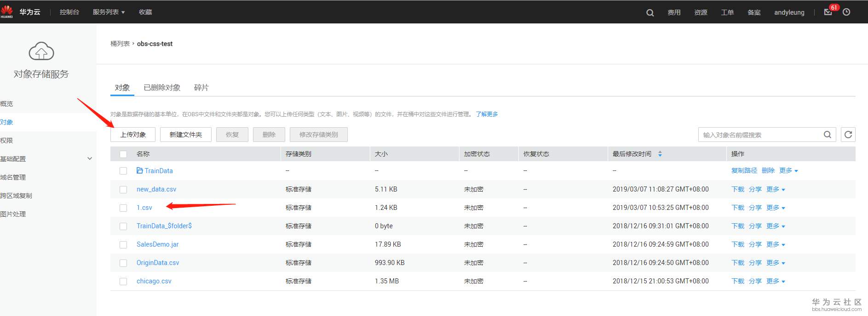This screenshot has width=868, height=316.
Task: Select 权限 in sidebar
Action: click(6, 141)
